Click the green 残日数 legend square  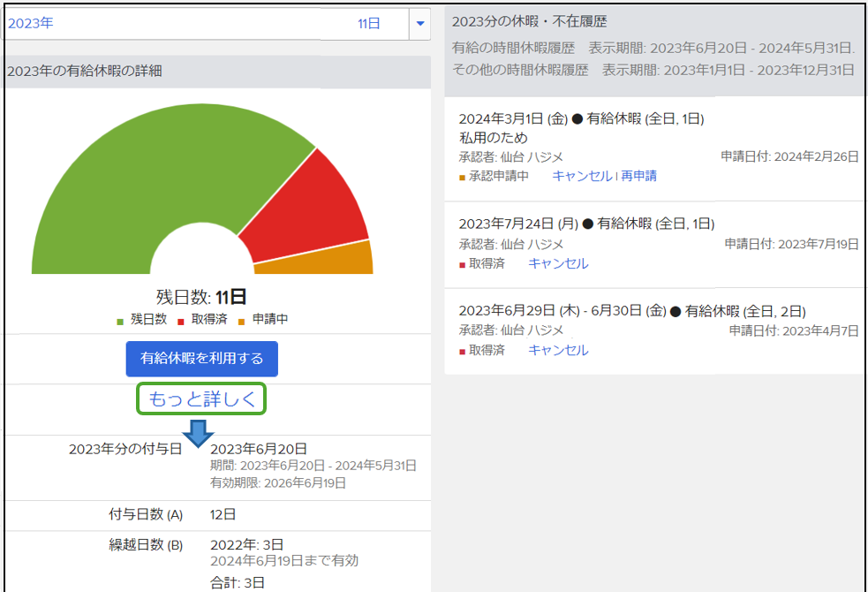[120, 321]
